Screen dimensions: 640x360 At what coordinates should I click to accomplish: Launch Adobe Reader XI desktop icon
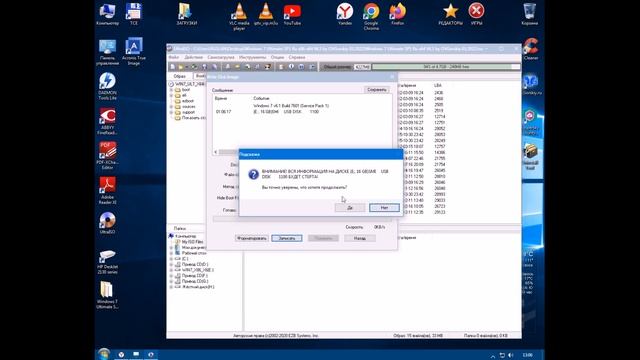107,191
